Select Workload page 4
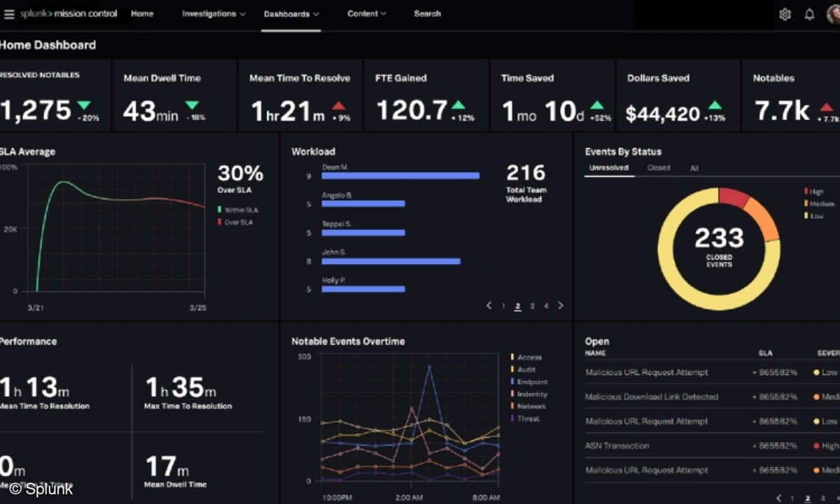Screen dimensions: 840x504 pos(546,306)
